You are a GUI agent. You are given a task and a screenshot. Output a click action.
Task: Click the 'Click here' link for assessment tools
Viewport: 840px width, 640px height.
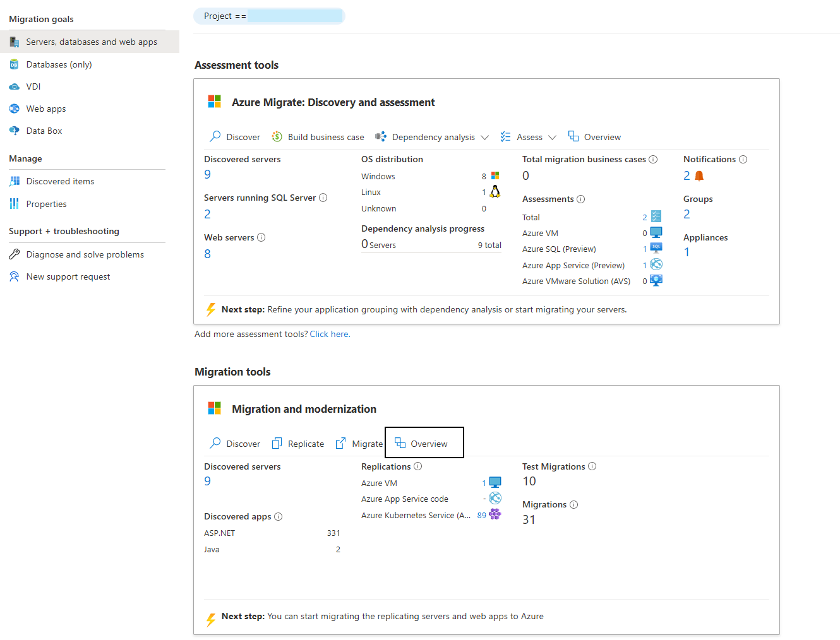click(329, 334)
